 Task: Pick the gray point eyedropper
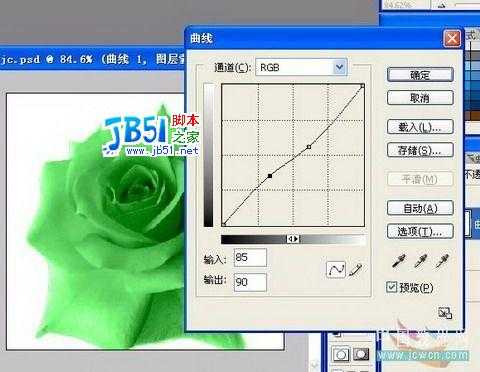420,261
